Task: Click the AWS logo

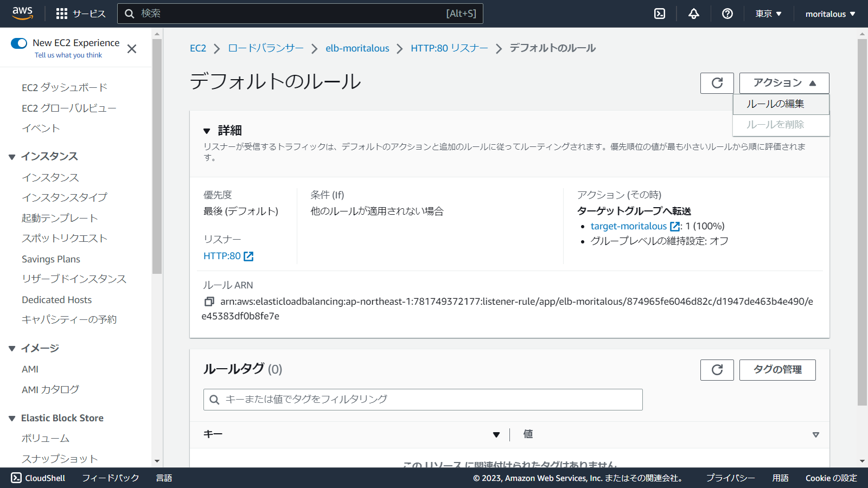Action: tap(22, 13)
